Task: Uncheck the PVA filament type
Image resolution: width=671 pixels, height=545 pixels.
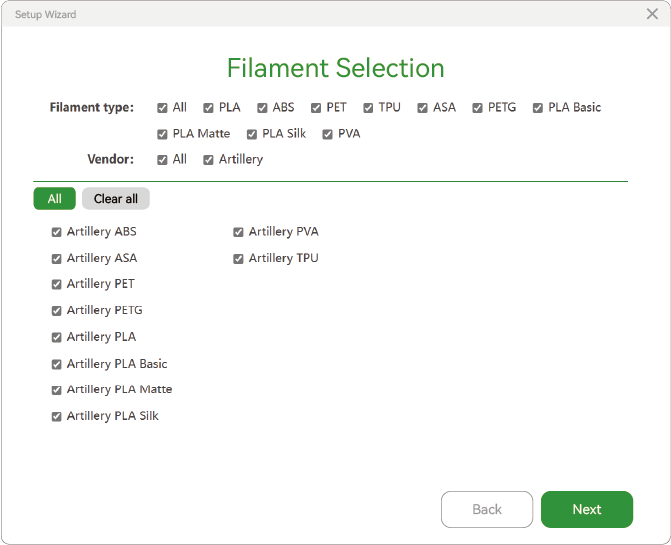Action: 327,134
